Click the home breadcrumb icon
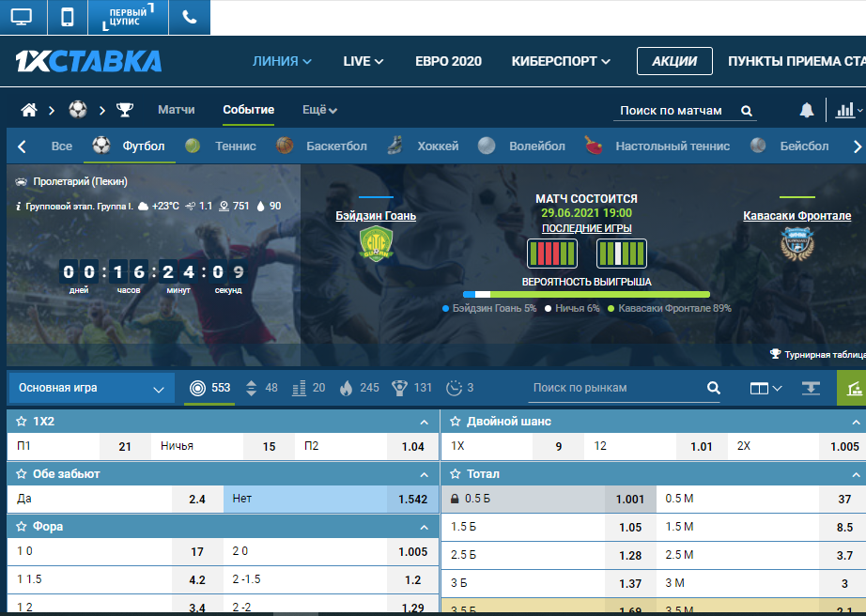This screenshot has width=866, height=616. [x=29, y=111]
